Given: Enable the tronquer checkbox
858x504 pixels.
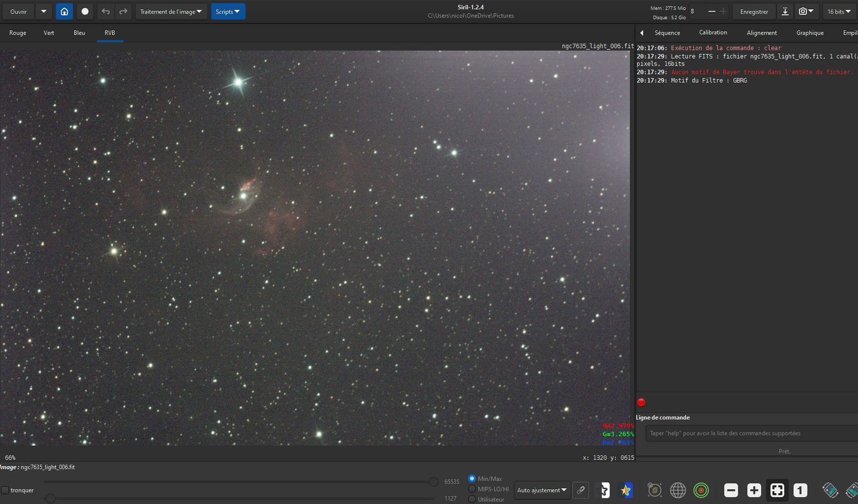Looking at the screenshot, I should tap(5, 490).
